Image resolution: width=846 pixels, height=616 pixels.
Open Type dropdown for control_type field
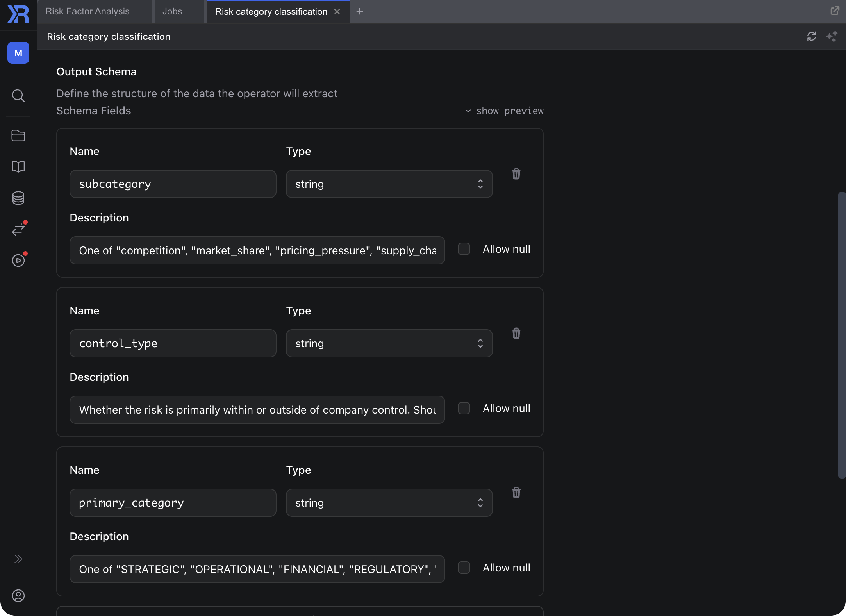[389, 343]
